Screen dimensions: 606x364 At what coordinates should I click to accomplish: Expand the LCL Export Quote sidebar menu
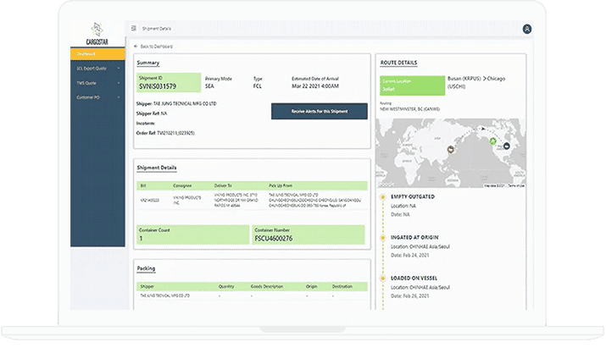click(97, 69)
